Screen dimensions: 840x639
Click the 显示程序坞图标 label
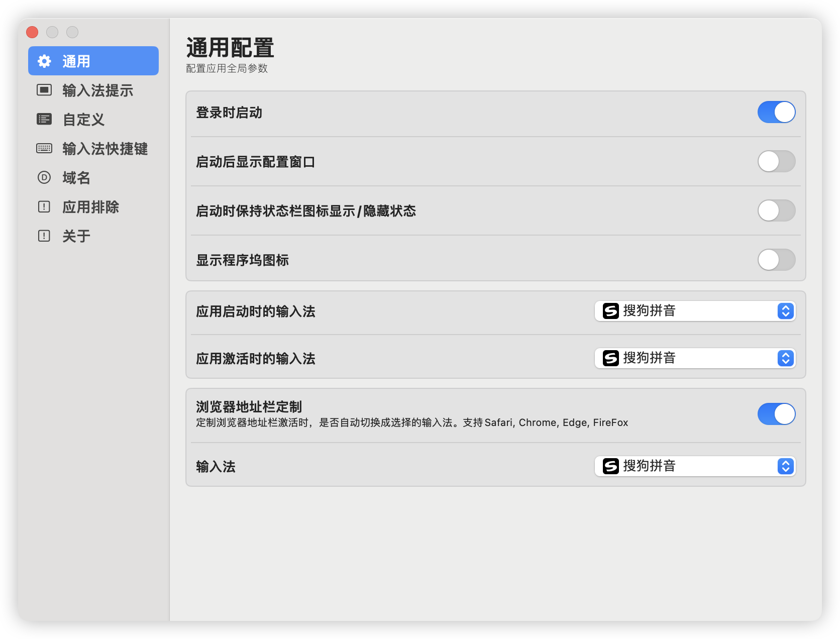pos(243,260)
